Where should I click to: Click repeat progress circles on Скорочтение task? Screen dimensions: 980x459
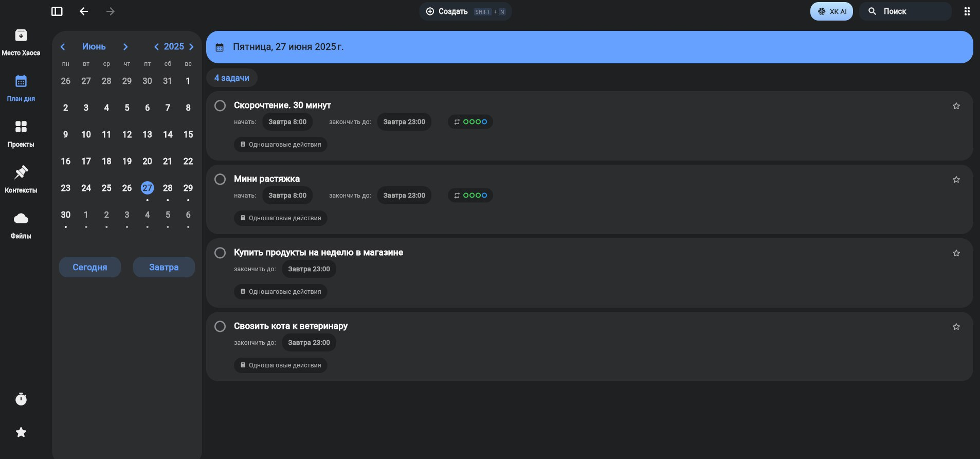tap(470, 122)
